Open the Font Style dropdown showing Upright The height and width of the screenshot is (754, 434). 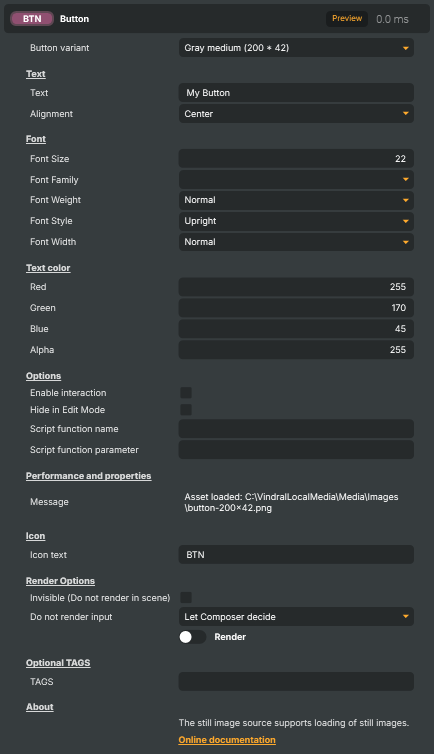click(x=296, y=221)
